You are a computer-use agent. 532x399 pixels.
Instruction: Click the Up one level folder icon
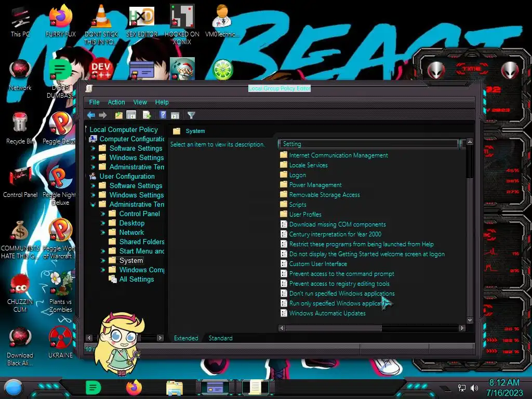(x=119, y=115)
